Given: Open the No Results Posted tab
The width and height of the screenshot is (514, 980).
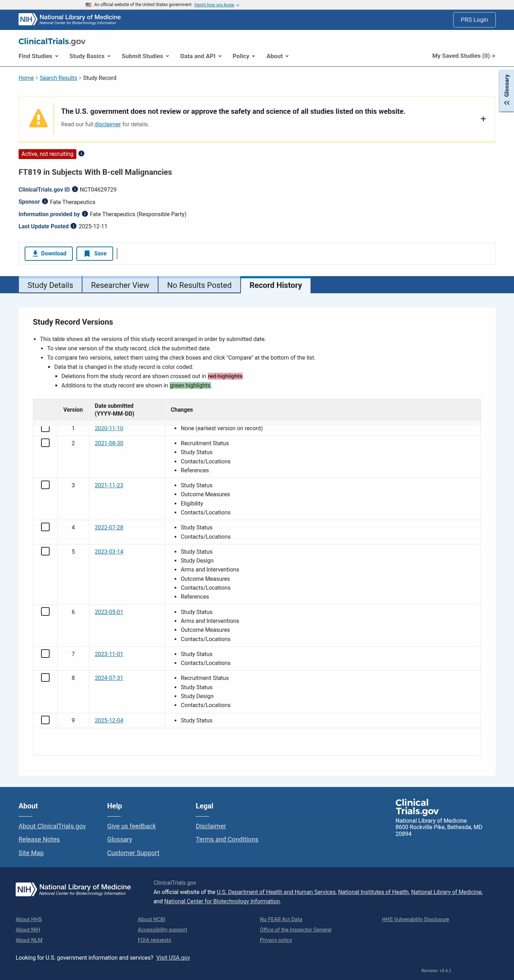Looking at the screenshot, I should (199, 285).
